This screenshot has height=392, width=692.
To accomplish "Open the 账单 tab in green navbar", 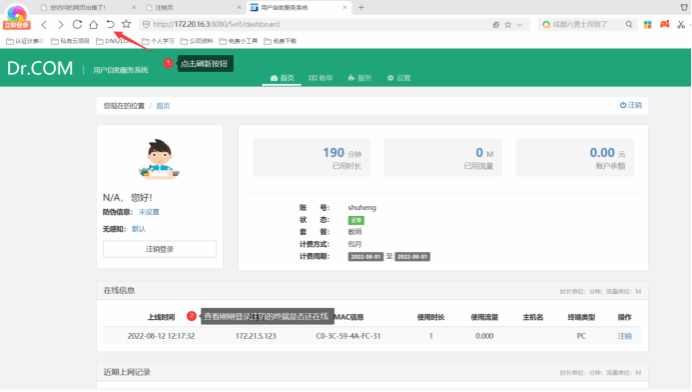I will (321, 78).
